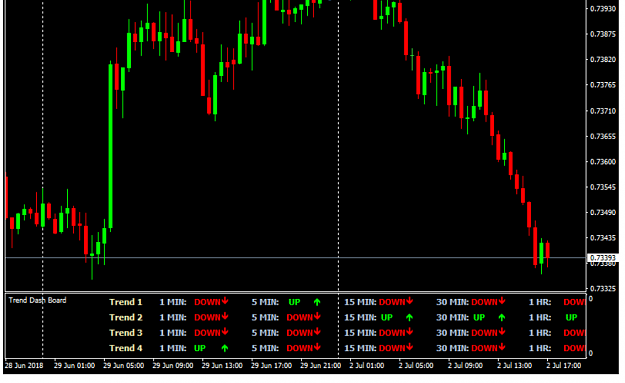Click the red down arrow for Trend 3 30 MIN
The width and height of the screenshot is (625, 383).
[x=502, y=332]
